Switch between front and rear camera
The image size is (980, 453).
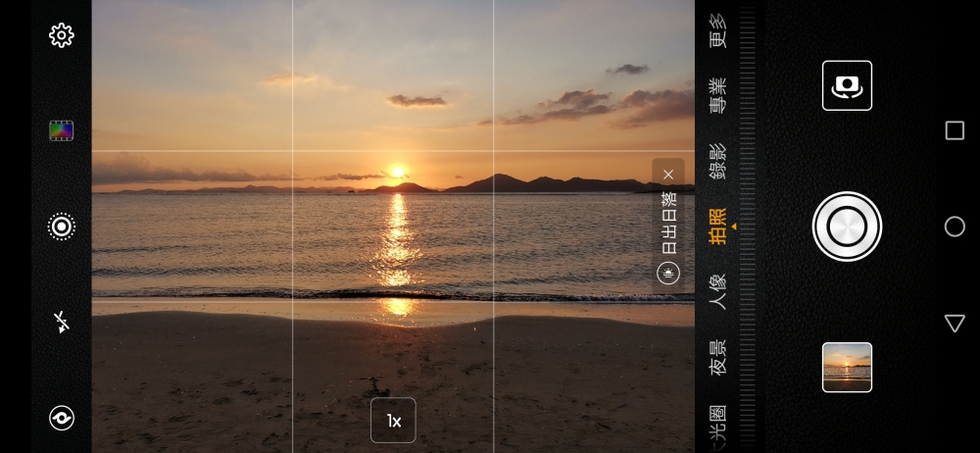847,86
